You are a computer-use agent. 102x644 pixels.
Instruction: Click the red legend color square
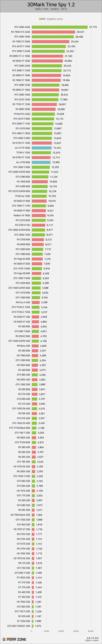tap(42, 19)
